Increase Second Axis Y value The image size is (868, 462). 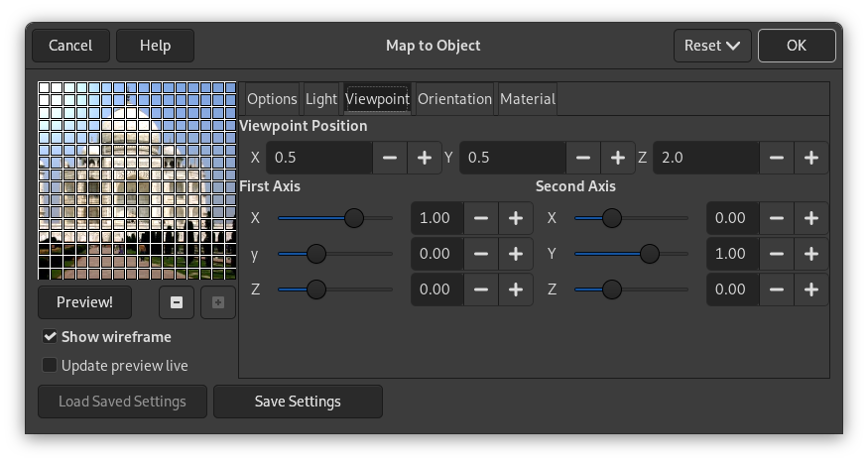[x=810, y=254]
